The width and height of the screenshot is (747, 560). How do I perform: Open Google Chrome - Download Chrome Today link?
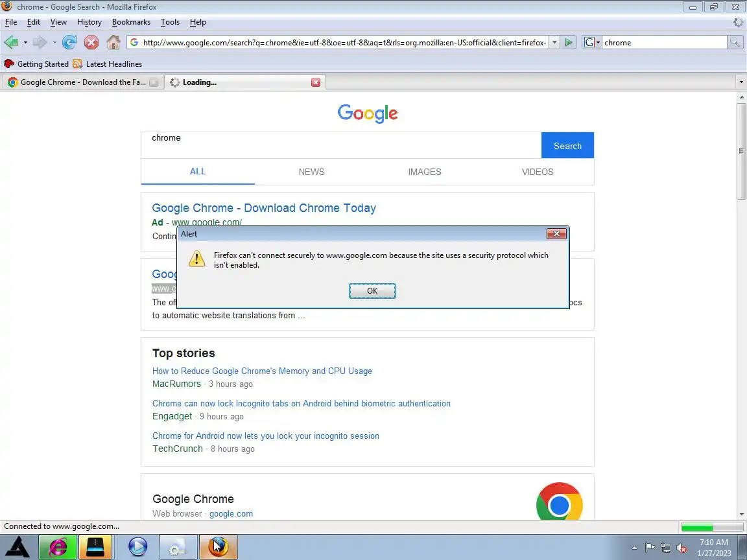click(264, 208)
